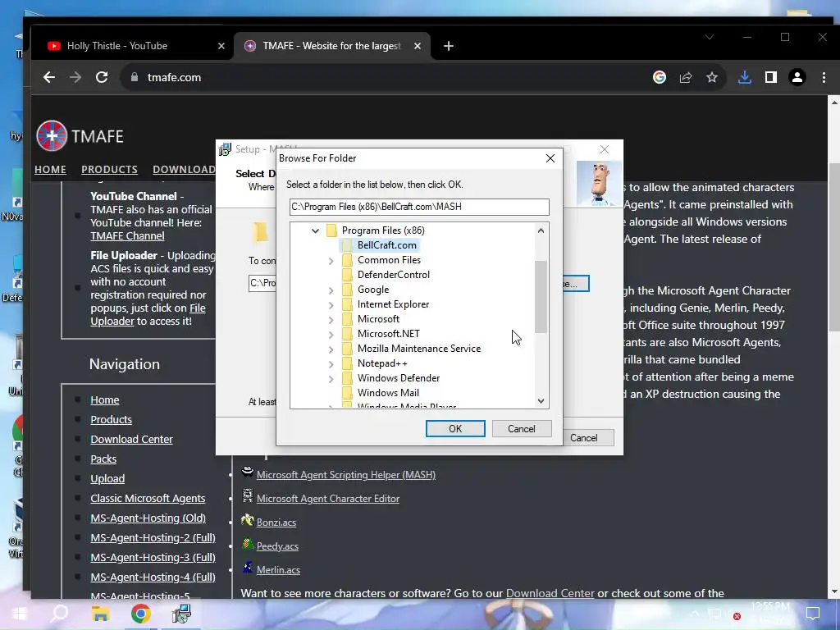840x630 pixels.
Task: Click Cancel in the Setup window
Action: 583,438
